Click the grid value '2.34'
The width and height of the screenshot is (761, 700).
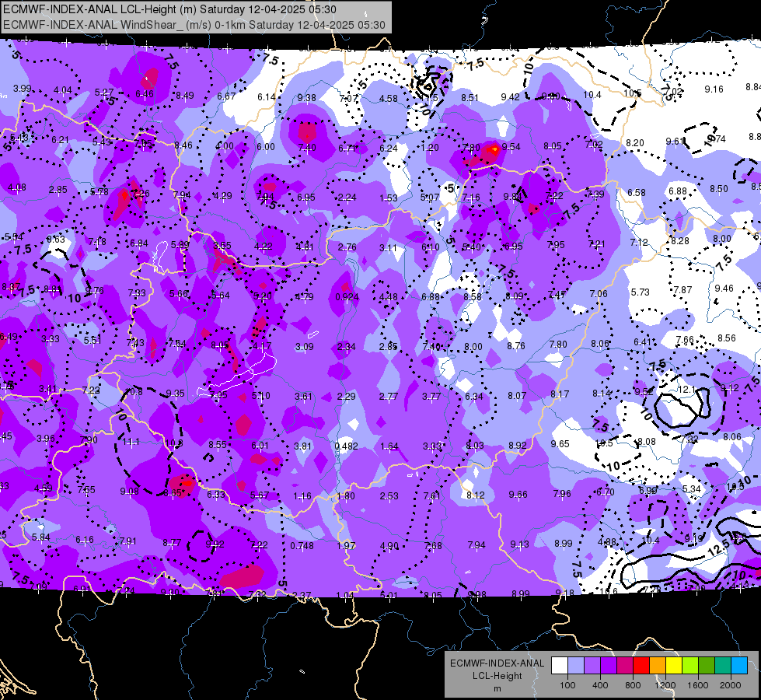(346, 347)
